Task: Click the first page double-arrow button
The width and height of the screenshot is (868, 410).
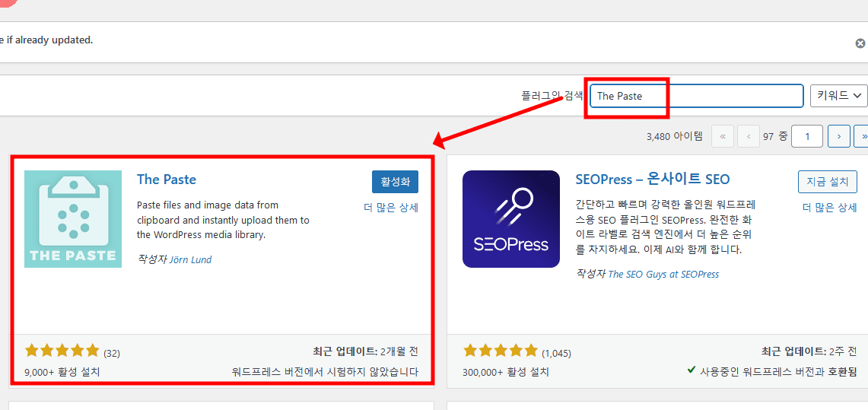Action: coord(722,136)
